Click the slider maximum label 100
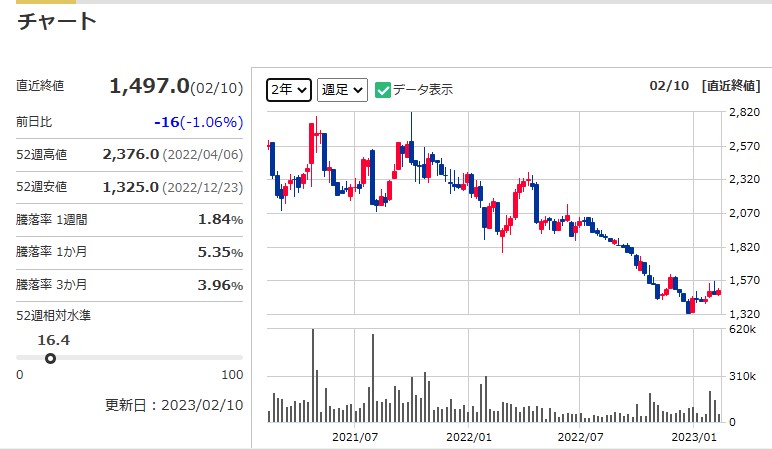The image size is (772, 449). tap(232, 375)
